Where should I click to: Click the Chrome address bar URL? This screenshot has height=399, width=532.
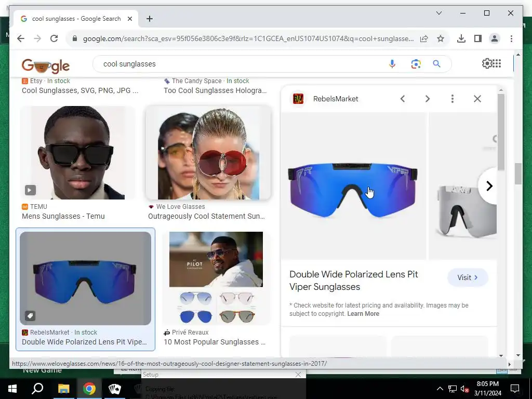(x=248, y=38)
